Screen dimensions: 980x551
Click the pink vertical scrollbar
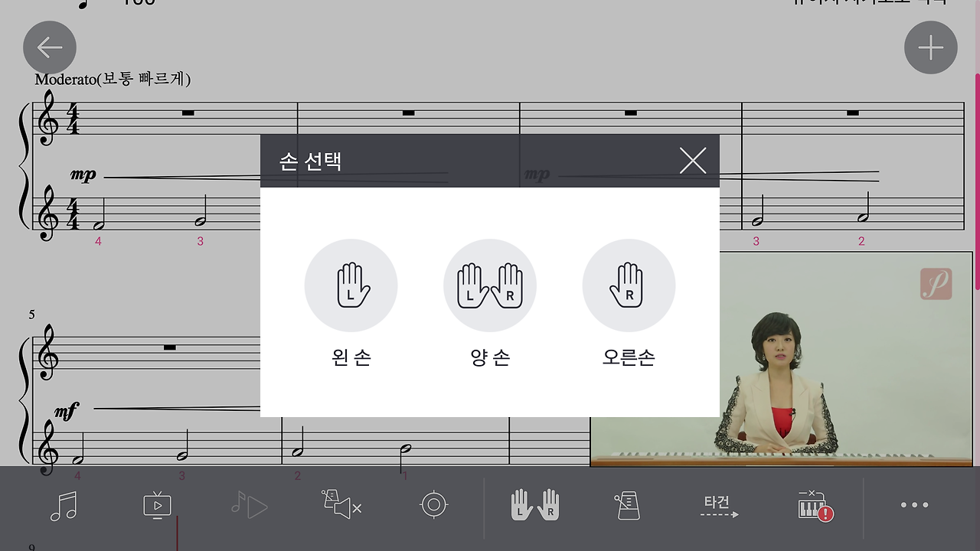pos(977,181)
